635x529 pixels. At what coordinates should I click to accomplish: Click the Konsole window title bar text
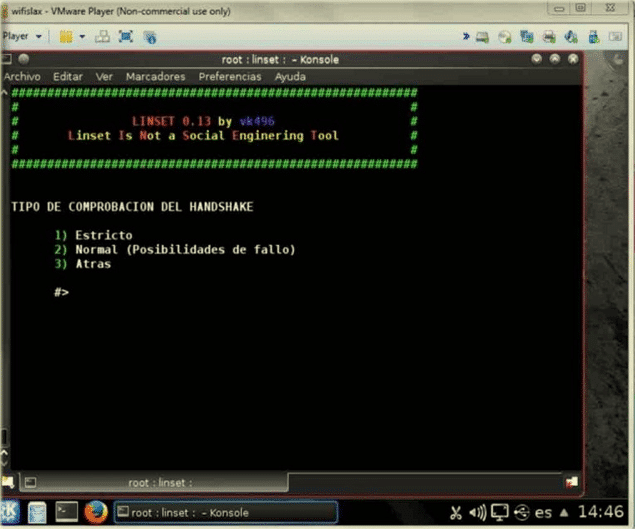tap(280, 60)
